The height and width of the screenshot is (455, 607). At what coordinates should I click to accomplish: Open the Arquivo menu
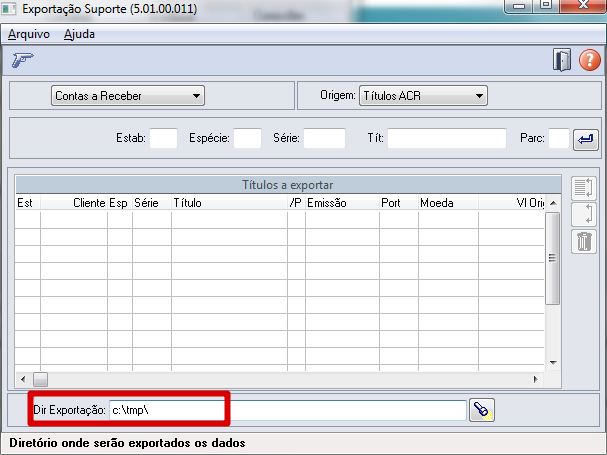[29, 34]
